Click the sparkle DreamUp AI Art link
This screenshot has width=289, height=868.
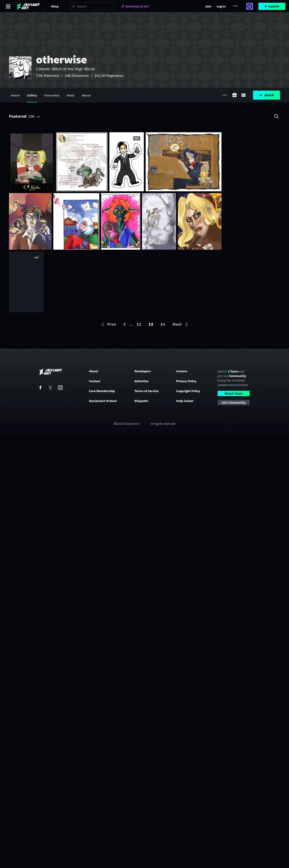(135, 6)
